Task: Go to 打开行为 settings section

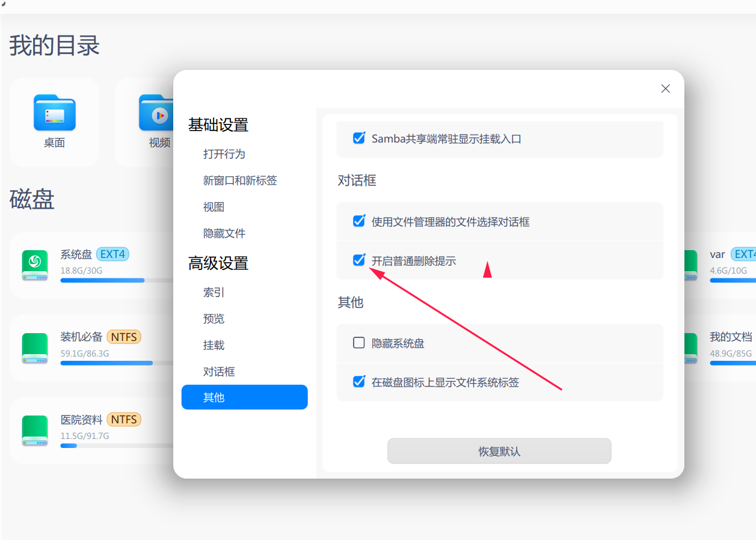Action: point(224,154)
